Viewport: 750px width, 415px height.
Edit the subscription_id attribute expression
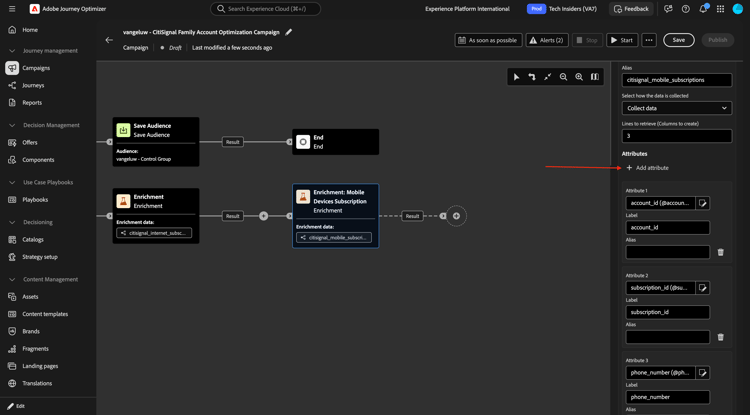[x=703, y=288]
